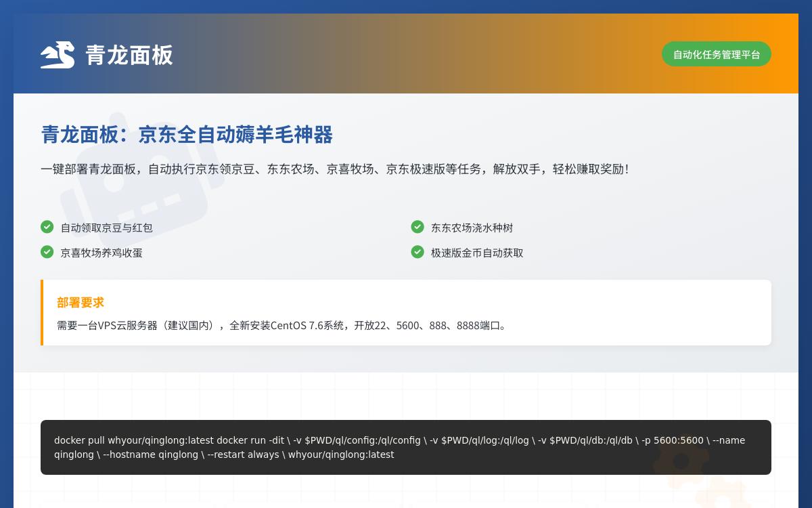
Task: Click the 部署要求 heading link
Action: point(81,303)
